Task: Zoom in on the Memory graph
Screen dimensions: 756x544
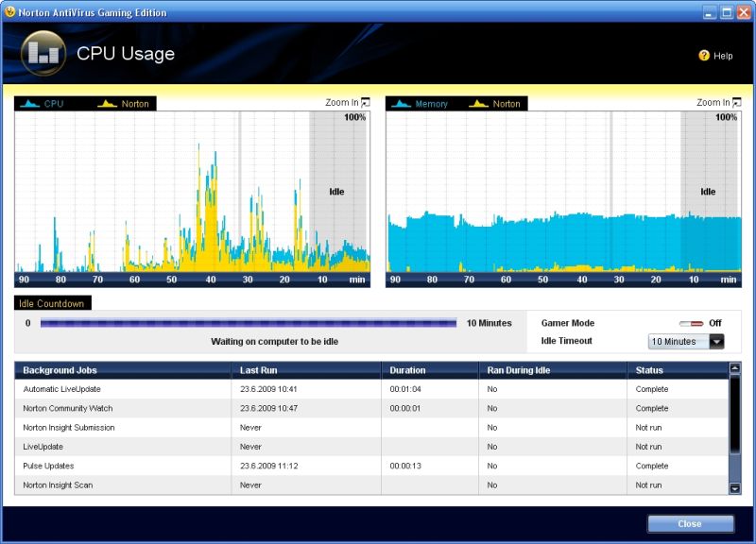Action: [737, 102]
